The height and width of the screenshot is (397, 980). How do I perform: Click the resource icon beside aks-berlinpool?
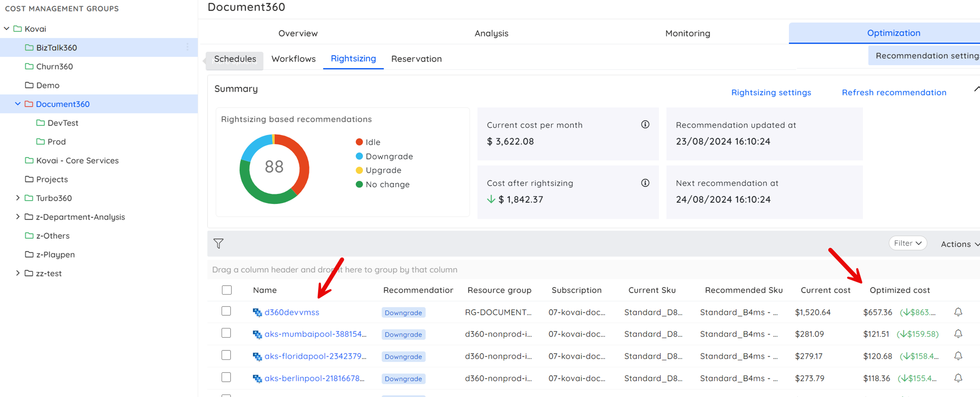coord(257,378)
